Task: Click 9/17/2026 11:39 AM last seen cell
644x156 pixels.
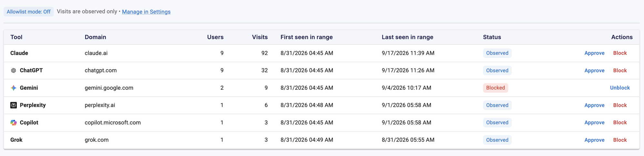Action: [408, 53]
